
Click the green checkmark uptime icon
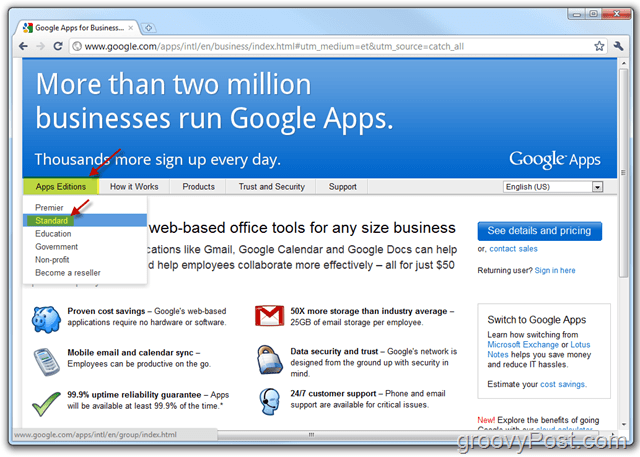[x=46, y=404]
